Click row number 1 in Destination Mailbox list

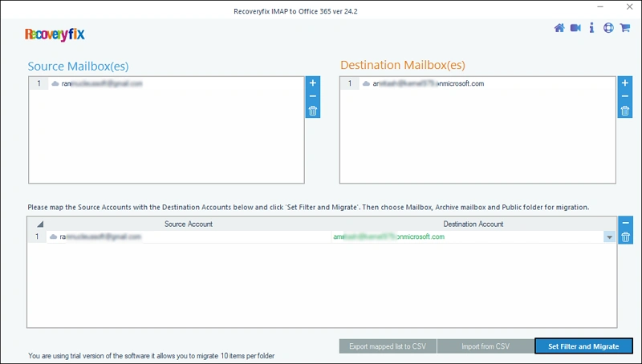click(x=350, y=83)
